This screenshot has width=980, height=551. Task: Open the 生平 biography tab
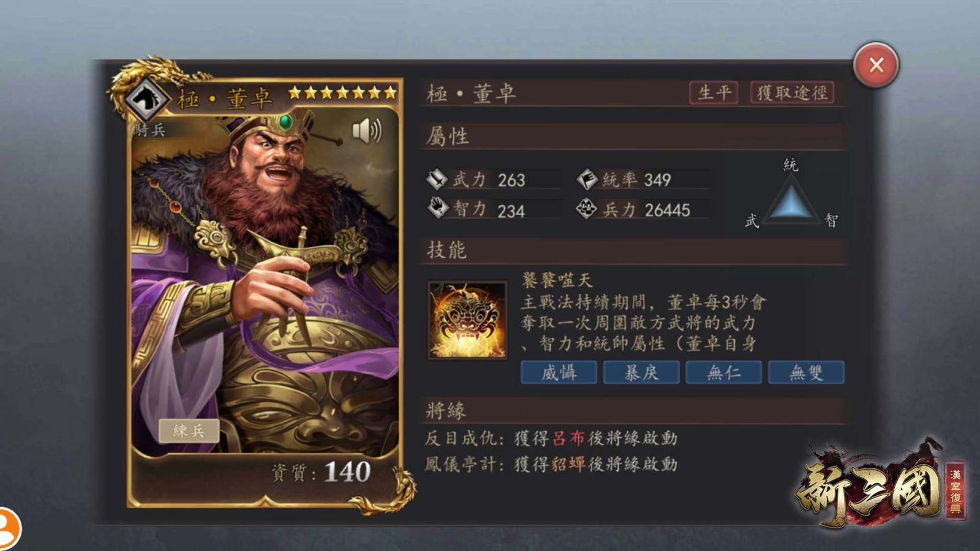714,93
